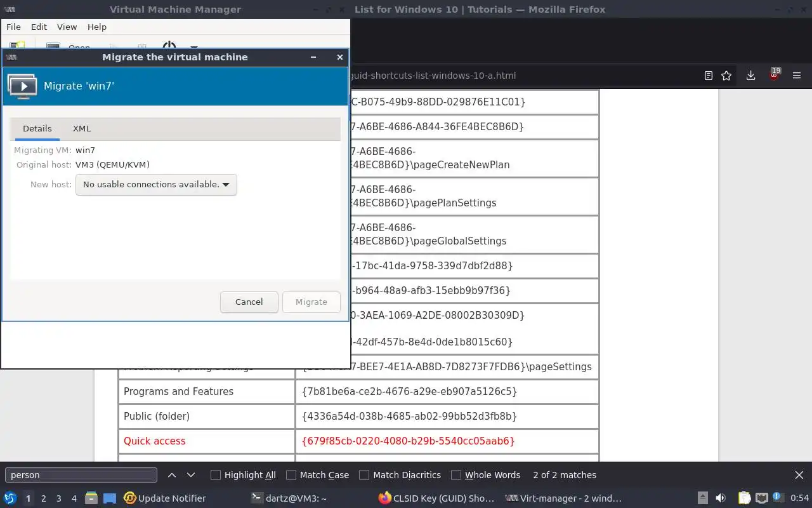Open the Firefox hamburger menu
This screenshot has width=812, height=508.
pos(797,76)
